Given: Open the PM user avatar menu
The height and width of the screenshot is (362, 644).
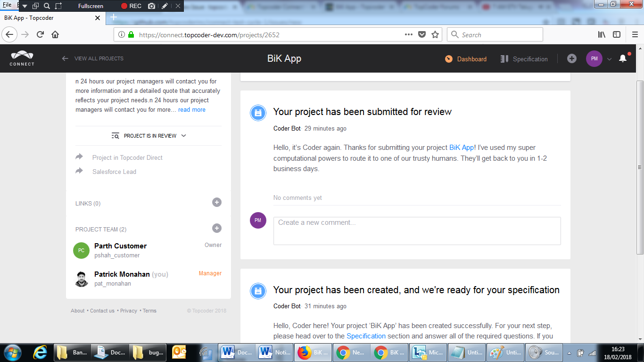Looking at the screenshot, I should click(x=594, y=58).
